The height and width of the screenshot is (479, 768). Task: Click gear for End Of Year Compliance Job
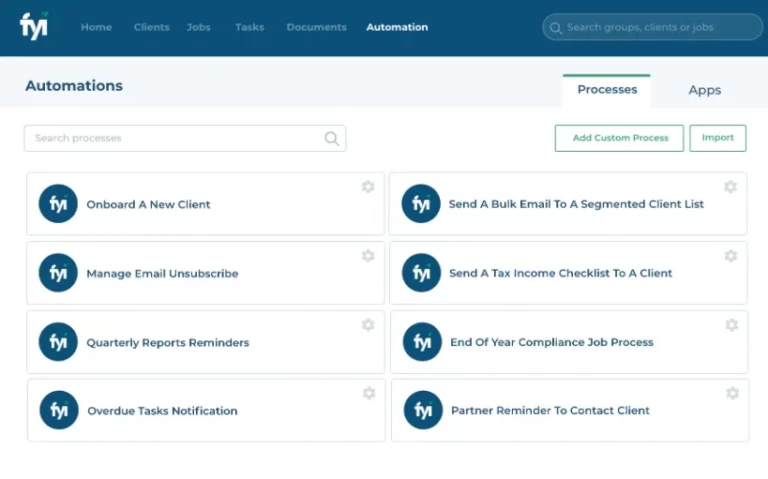(x=731, y=325)
